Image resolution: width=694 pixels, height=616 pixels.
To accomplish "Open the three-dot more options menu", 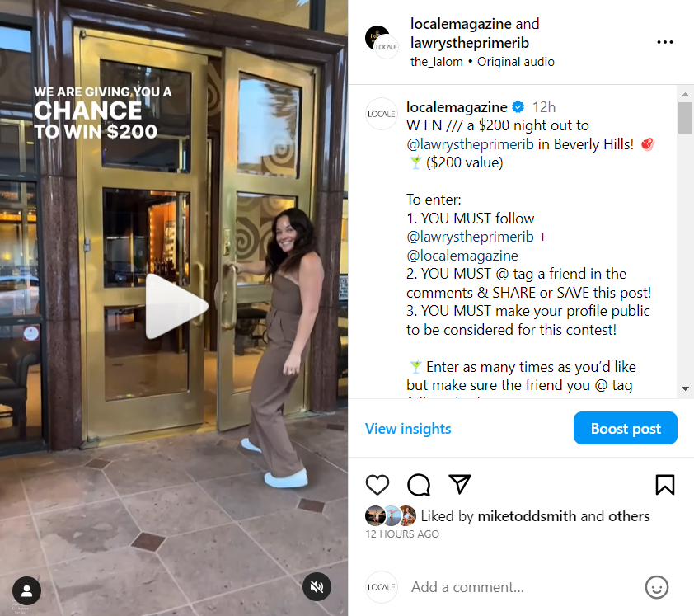I will tap(665, 43).
